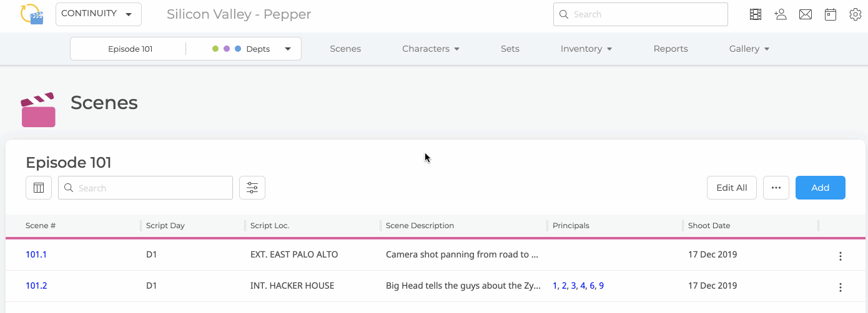Expand the Gallery menu
Screen dimensions: 868x313
tap(749, 49)
